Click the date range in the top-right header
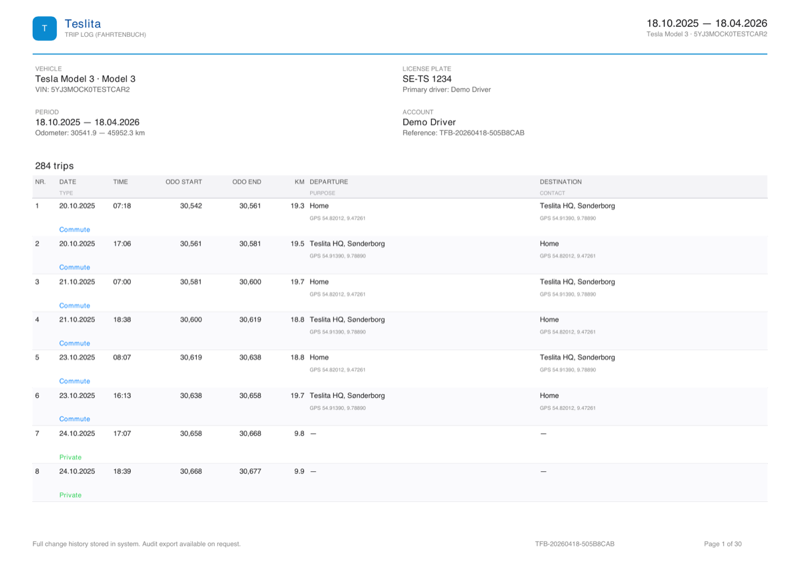Viewport: 800px width, 566px height. pyautogui.click(x=706, y=22)
